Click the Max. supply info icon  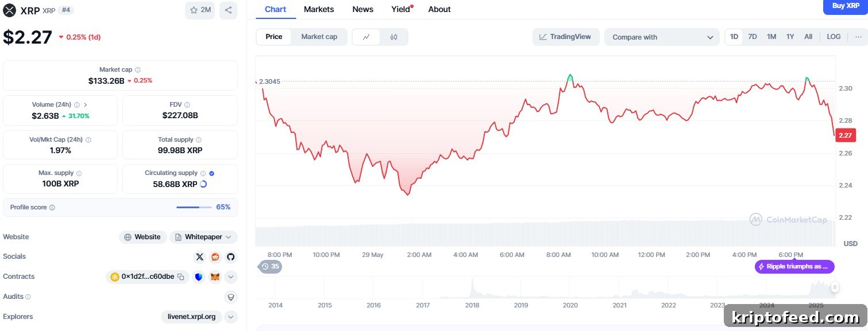79,173
